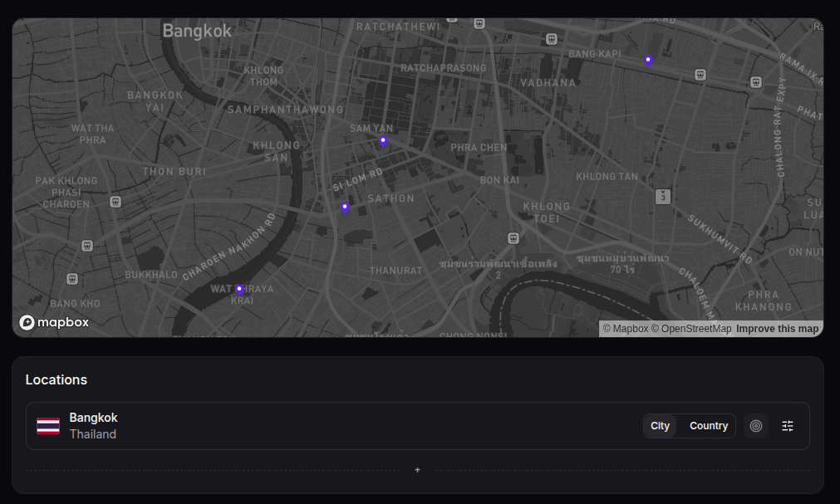The height and width of the screenshot is (504, 840).
Task: Click the KHLONG TOEI map label
Action: pos(547,213)
